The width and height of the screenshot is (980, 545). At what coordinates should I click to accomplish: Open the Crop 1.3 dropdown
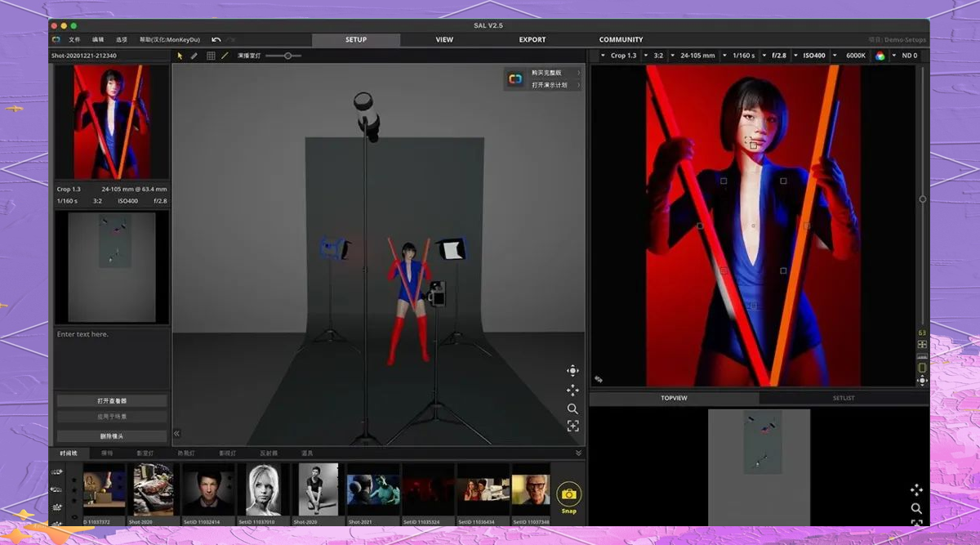(619, 56)
